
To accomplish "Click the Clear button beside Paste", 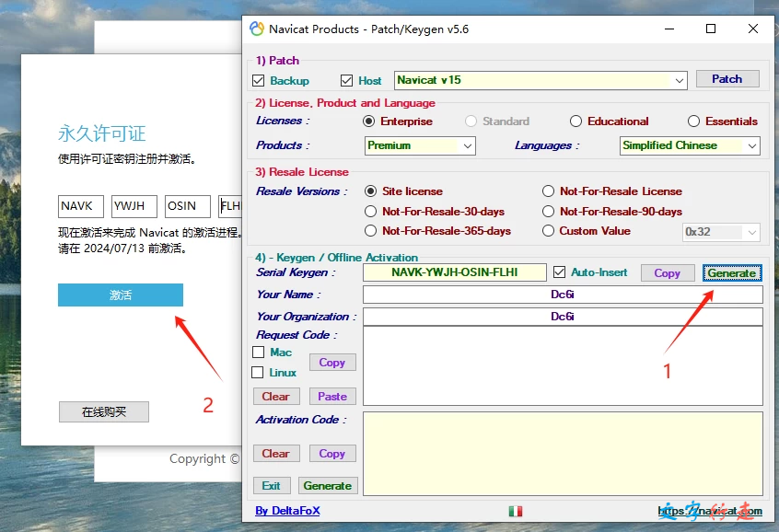I will [275, 397].
